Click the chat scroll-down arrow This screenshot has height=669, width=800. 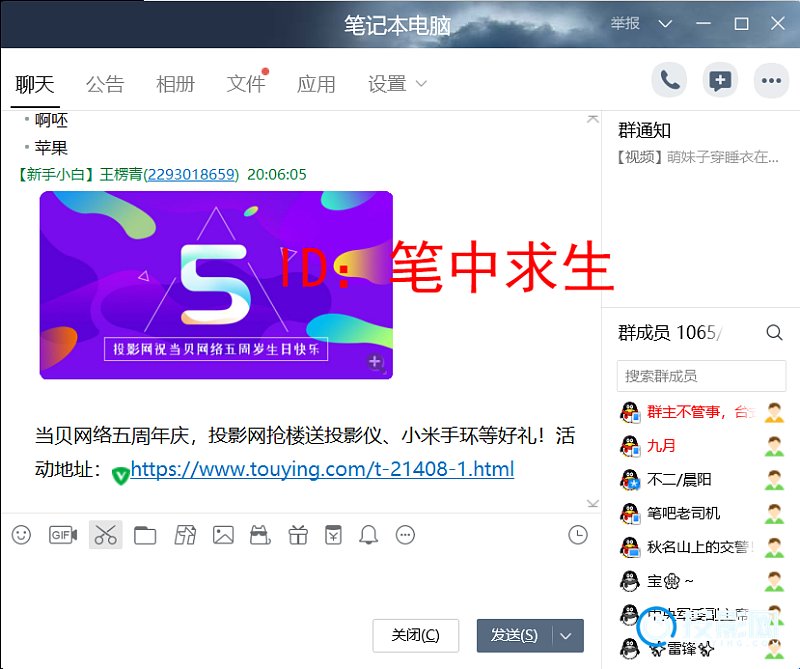click(x=592, y=504)
